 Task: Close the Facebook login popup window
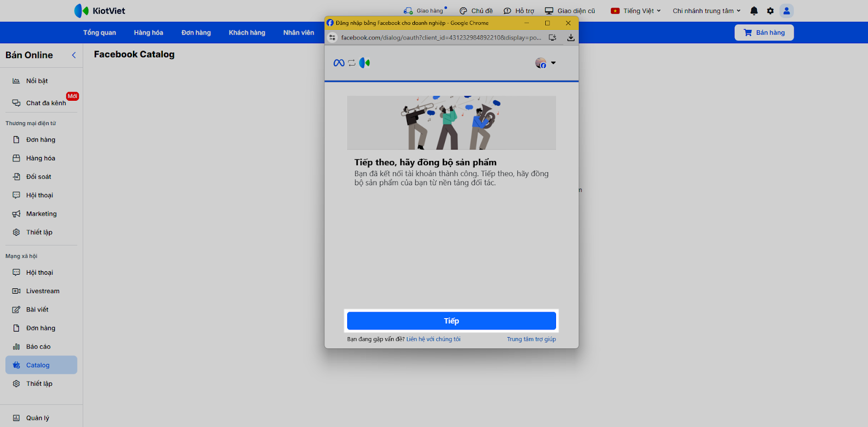[x=568, y=23]
